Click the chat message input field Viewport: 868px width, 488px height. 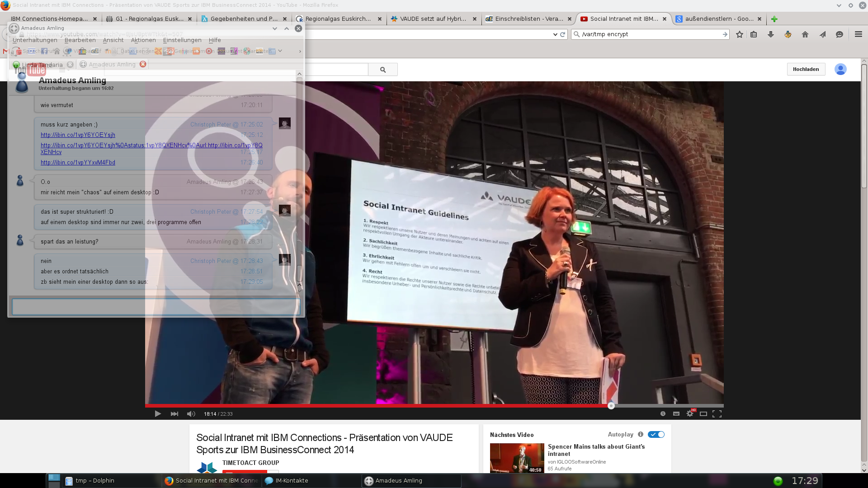(x=156, y=307)
